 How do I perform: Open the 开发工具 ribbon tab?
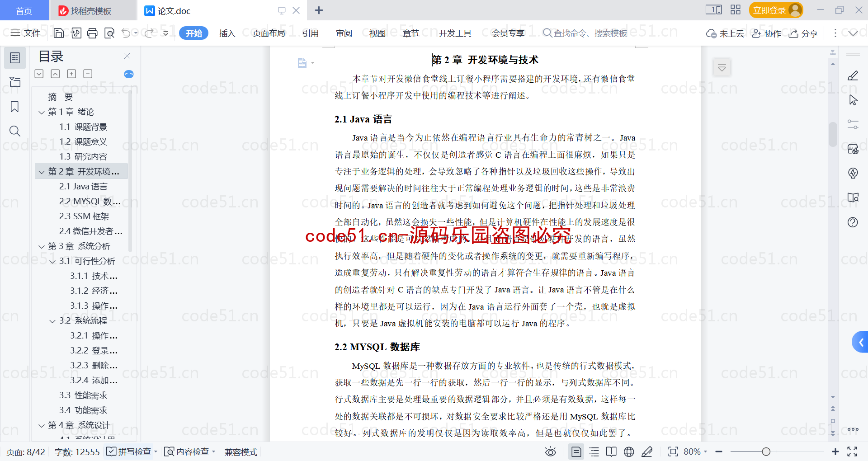pyautogui.click(x=455, y=33)
